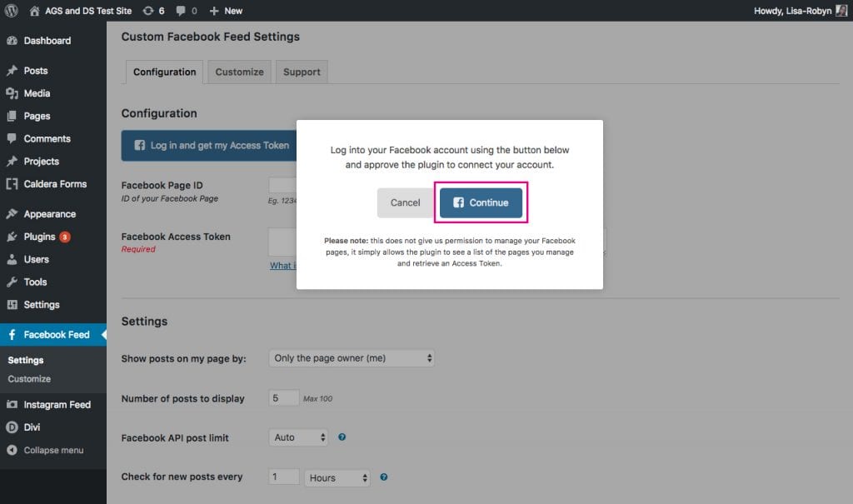Click the Comments speech bubble sidebar icon
This screenshot has height=504, width=853.
12,139
